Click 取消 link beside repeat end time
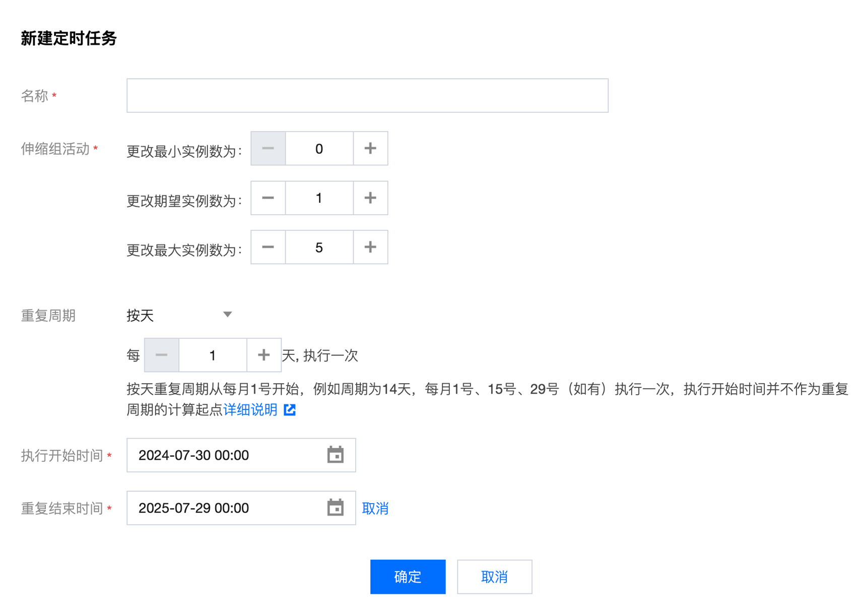Viewport: 868px width, 613px height. tap(375, 508)
